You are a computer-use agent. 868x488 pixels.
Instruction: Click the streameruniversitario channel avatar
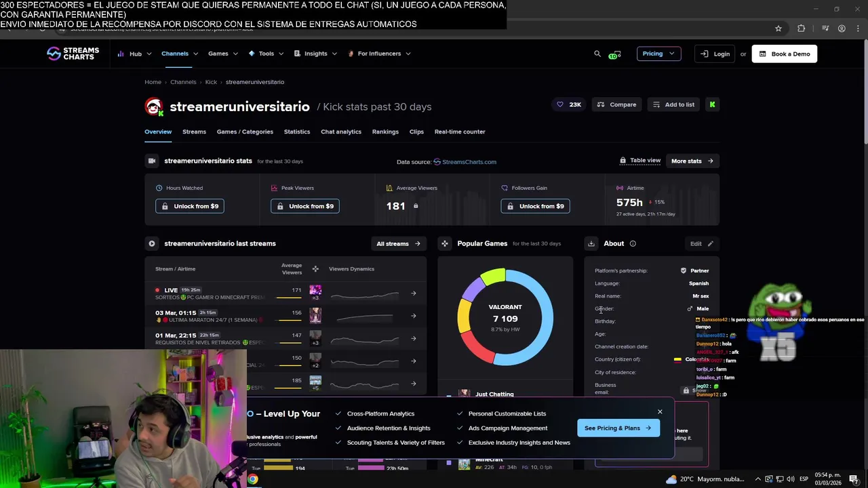(154, 106)
